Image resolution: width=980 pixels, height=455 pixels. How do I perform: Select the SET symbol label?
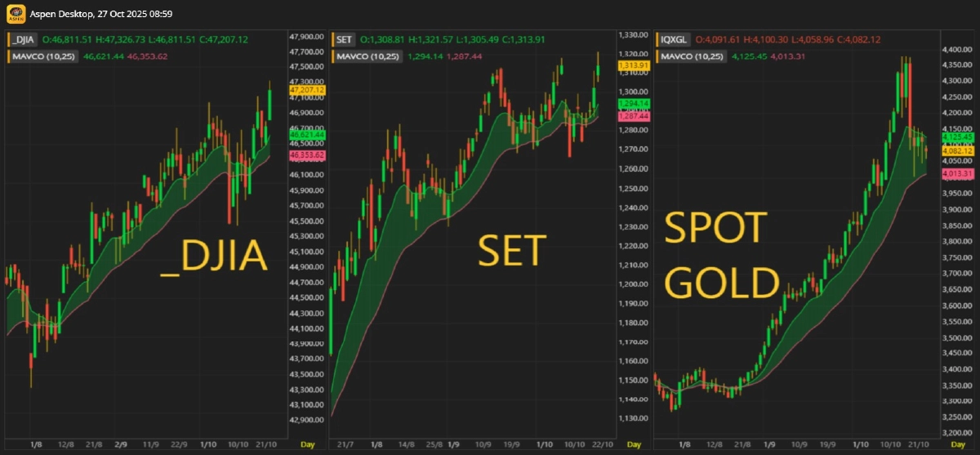[x=344, y=39]
